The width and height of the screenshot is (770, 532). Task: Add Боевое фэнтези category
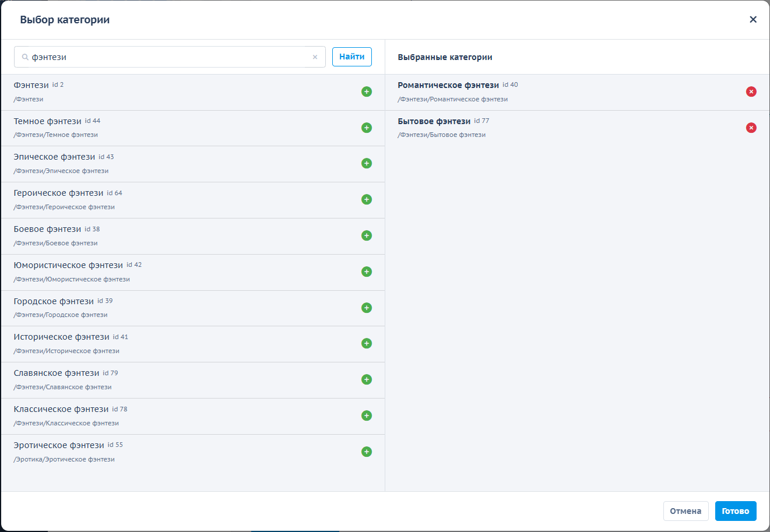point(367,235)
